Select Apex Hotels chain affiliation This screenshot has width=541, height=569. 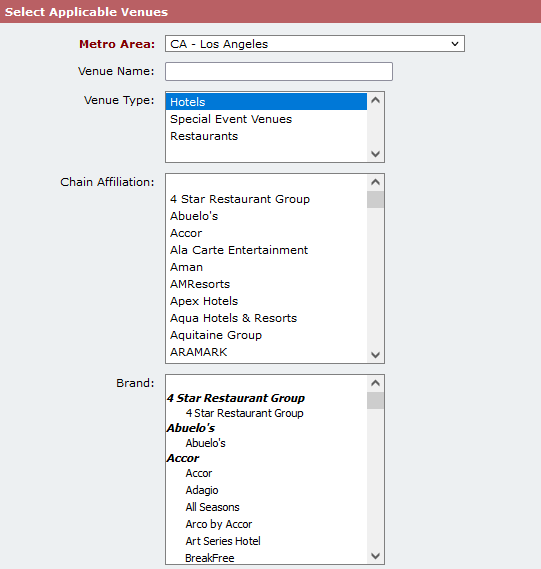(266, 301)
